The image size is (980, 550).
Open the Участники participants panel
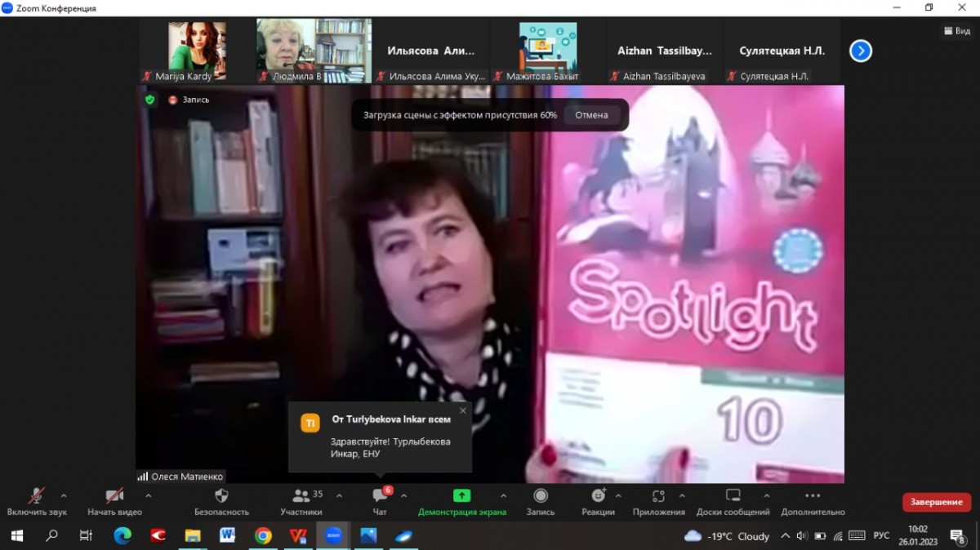tap(302, 496)
